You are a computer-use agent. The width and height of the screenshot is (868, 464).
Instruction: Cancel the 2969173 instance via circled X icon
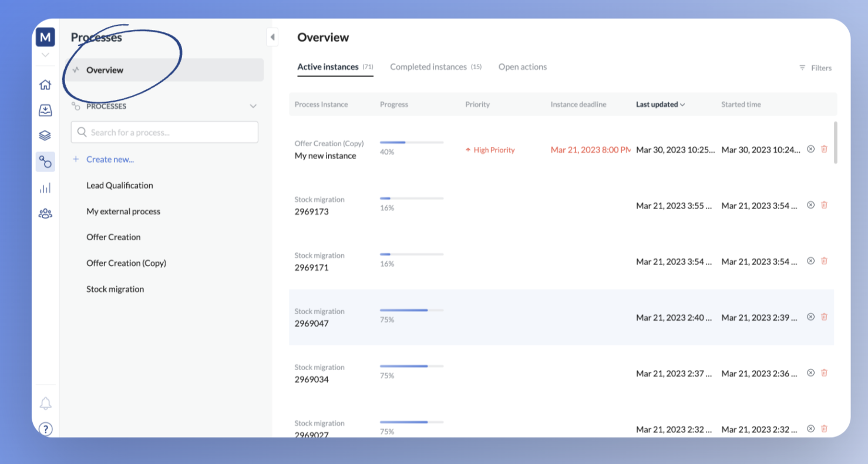pyautogui.click(x=811, y=205)
